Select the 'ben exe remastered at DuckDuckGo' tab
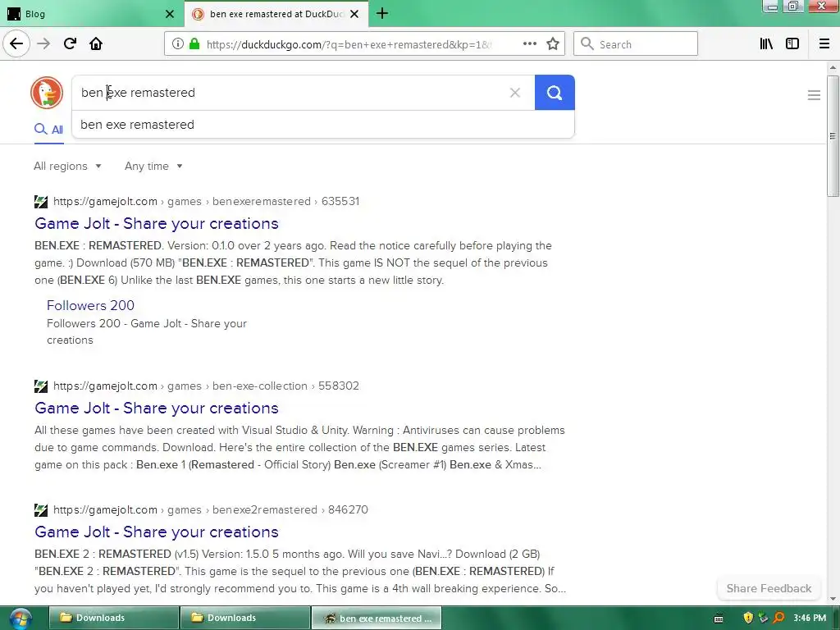Image resolution: width=840 pixels, height=630 pixels. [276, 14]
